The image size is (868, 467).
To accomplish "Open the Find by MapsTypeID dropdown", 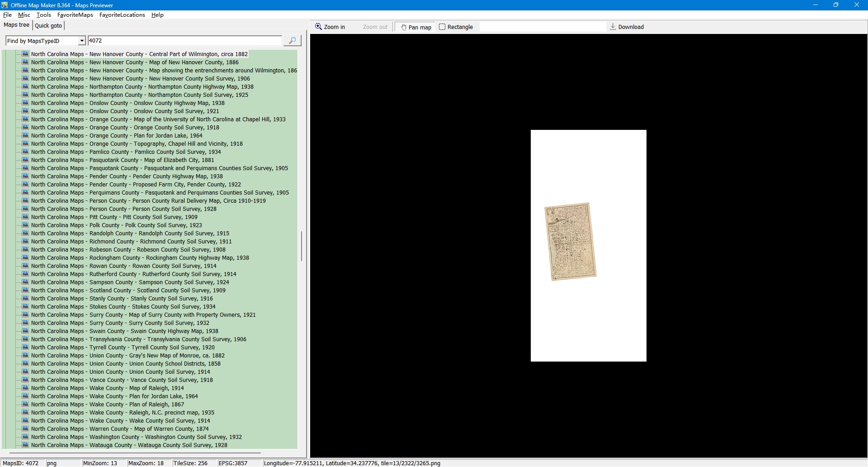I will pyautogui.click(x=82, y=41).
